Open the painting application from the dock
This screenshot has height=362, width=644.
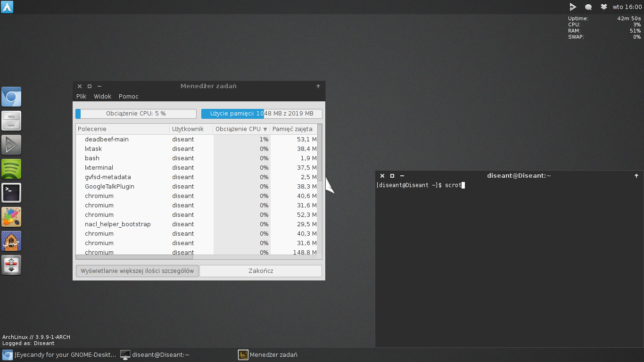11,217
